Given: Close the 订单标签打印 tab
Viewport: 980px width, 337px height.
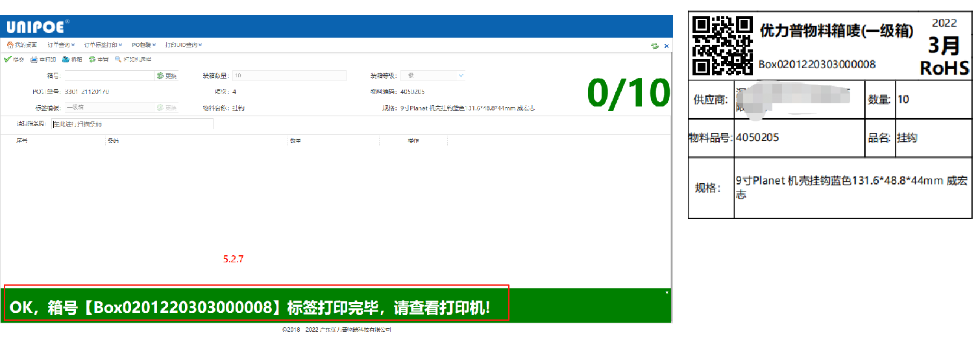Looking at the screenshot, I should (x=120, y=45).
